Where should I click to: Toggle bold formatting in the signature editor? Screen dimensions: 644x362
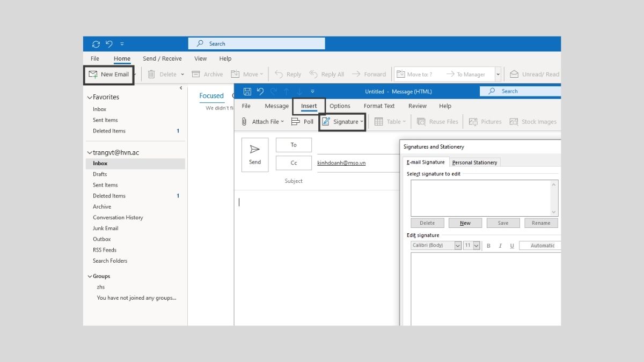488,245
